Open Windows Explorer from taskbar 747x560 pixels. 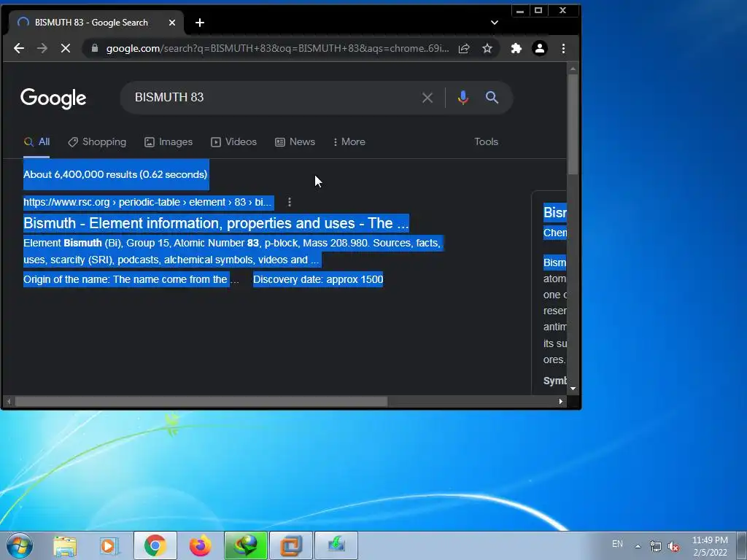[65, 545]
